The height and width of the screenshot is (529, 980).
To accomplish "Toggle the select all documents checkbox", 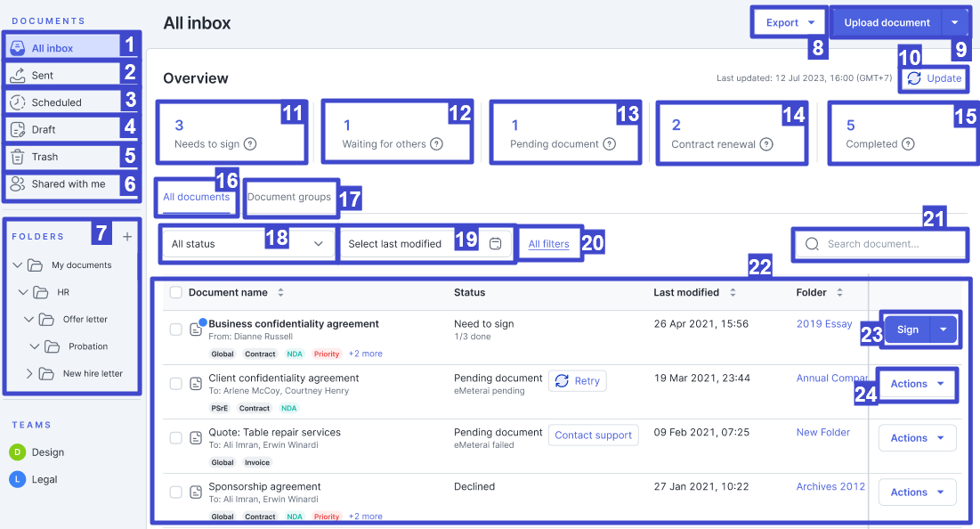I will pyautogui.click(x=175, y=292).
